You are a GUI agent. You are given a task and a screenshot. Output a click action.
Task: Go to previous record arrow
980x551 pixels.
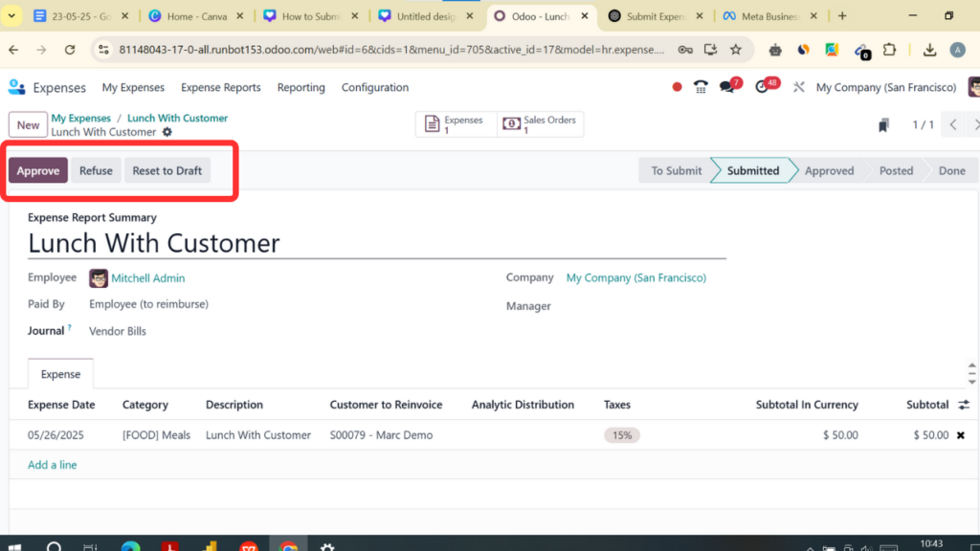tap(953, 125)
